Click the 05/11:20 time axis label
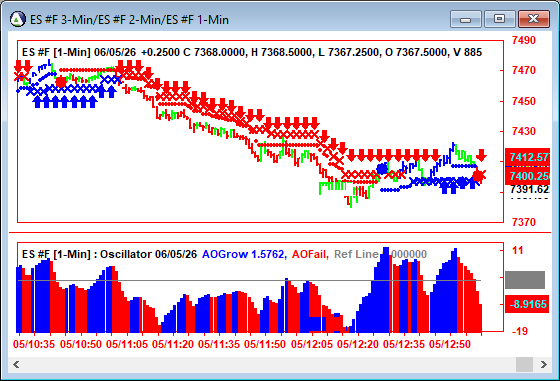This screenshot has width=560, height=381. 173,345
